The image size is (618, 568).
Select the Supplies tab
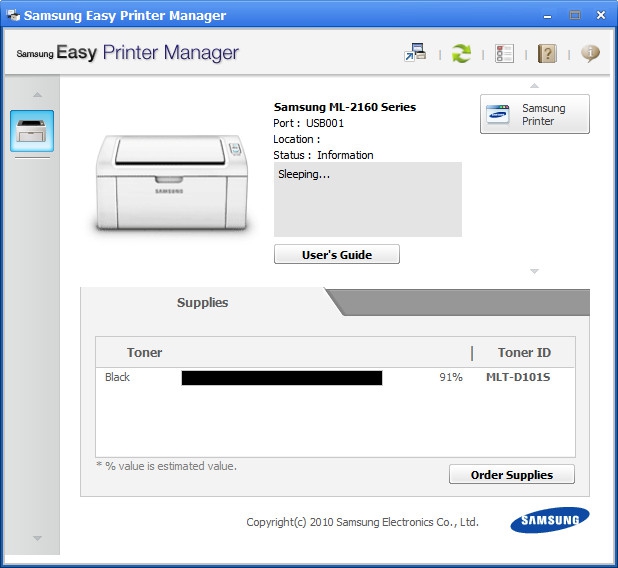[x=202, y=302]
